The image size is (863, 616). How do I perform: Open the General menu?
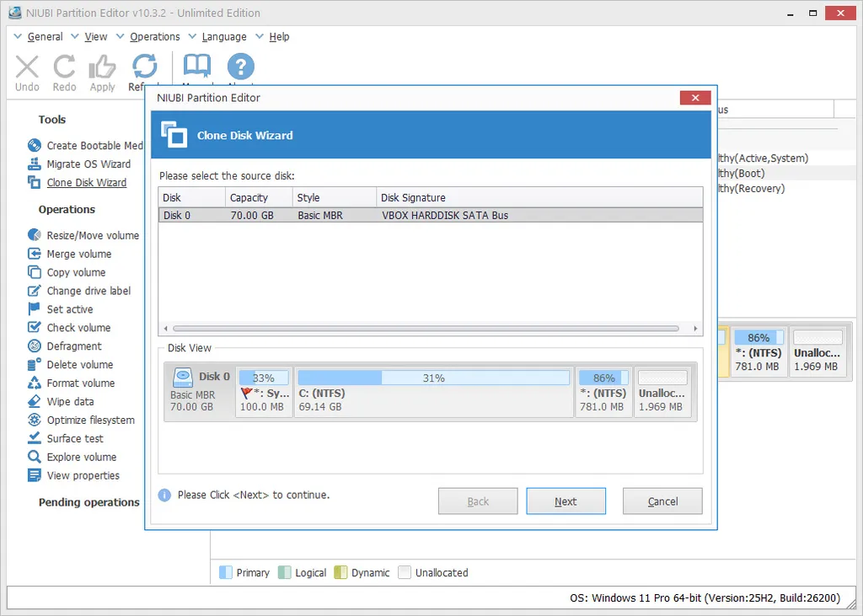(x=46, y=36)
